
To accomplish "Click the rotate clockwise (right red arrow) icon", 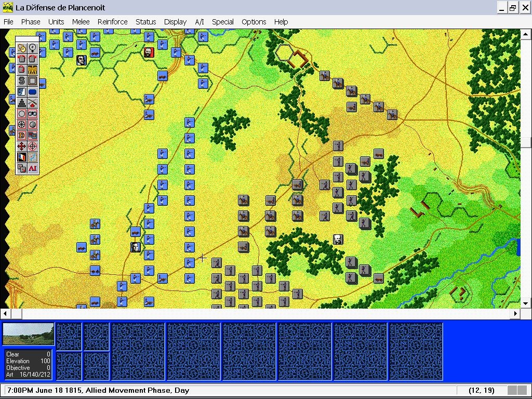I will coord(33,59).
